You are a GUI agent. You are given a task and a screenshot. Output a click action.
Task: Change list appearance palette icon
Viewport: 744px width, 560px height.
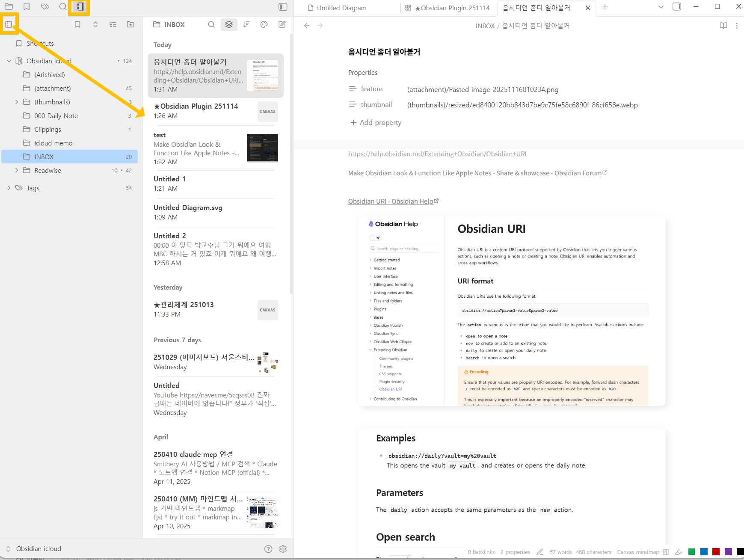click(264, 24)
